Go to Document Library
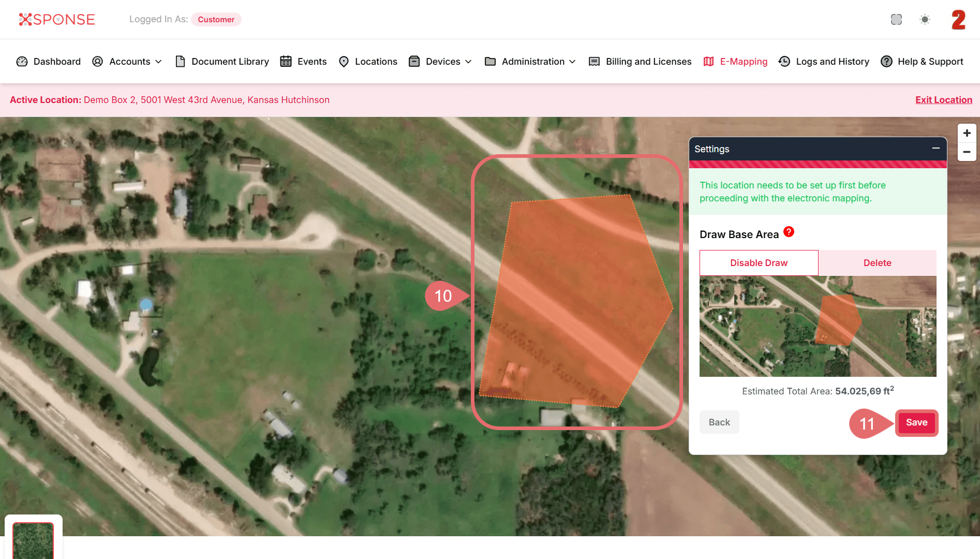 click(x=222, y=62)
